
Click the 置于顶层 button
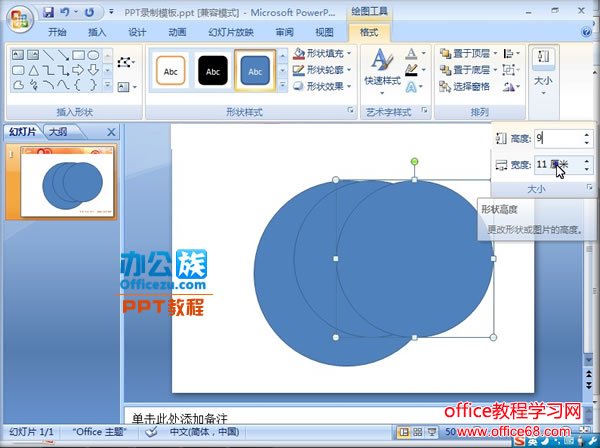pos(465,54)
